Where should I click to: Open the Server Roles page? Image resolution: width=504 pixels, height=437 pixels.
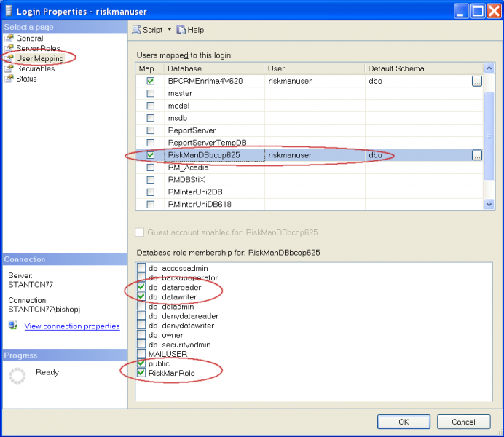click(39, 48)
